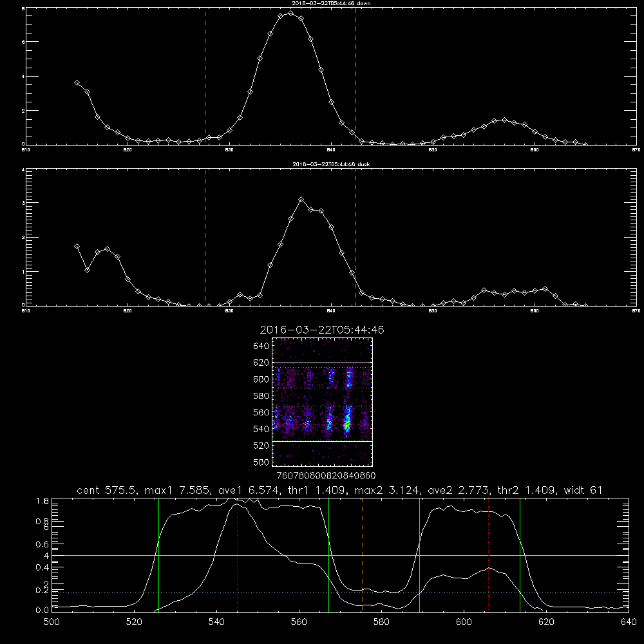Select the 'max2 3.124' value in stats line
644x644 pixels.
coord(387,490)
